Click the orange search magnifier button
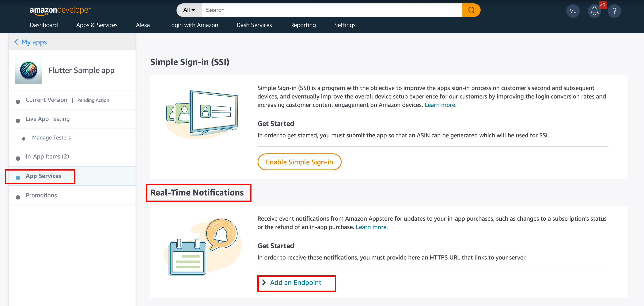 point(471,10)
